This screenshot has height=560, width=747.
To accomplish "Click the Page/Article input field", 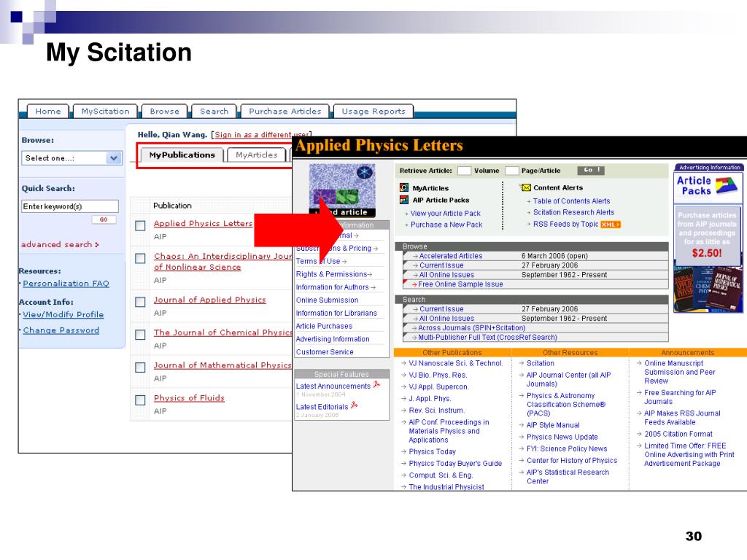I will (511, 171).
